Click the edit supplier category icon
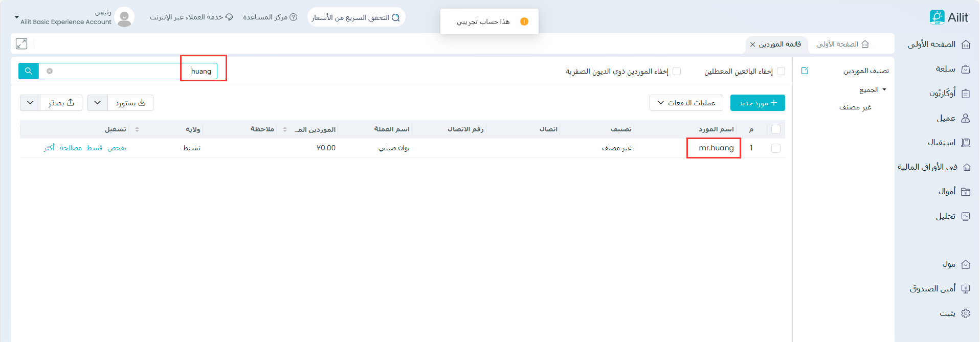Viewport: 980px width, 342px height. (805, 71)
